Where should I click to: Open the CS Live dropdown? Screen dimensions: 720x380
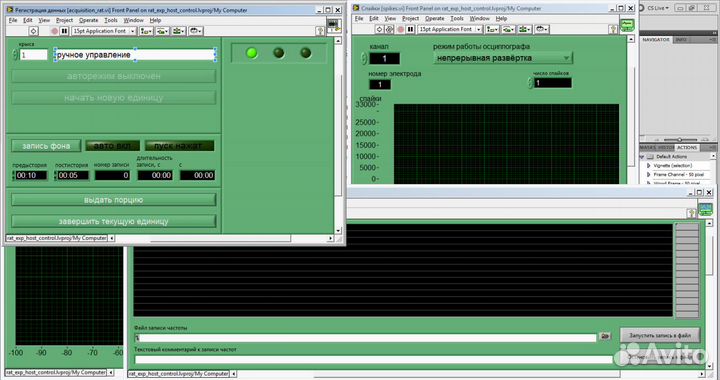tap(659, 8)
